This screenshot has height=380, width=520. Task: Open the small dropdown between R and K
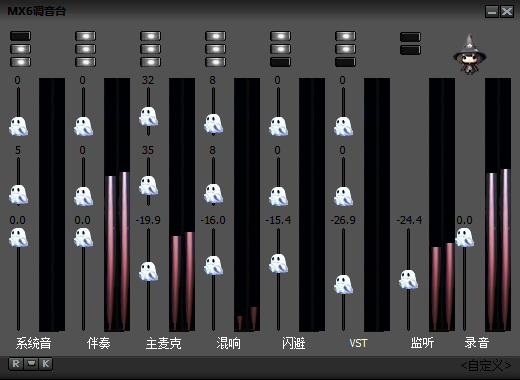[x=31, y=364]
